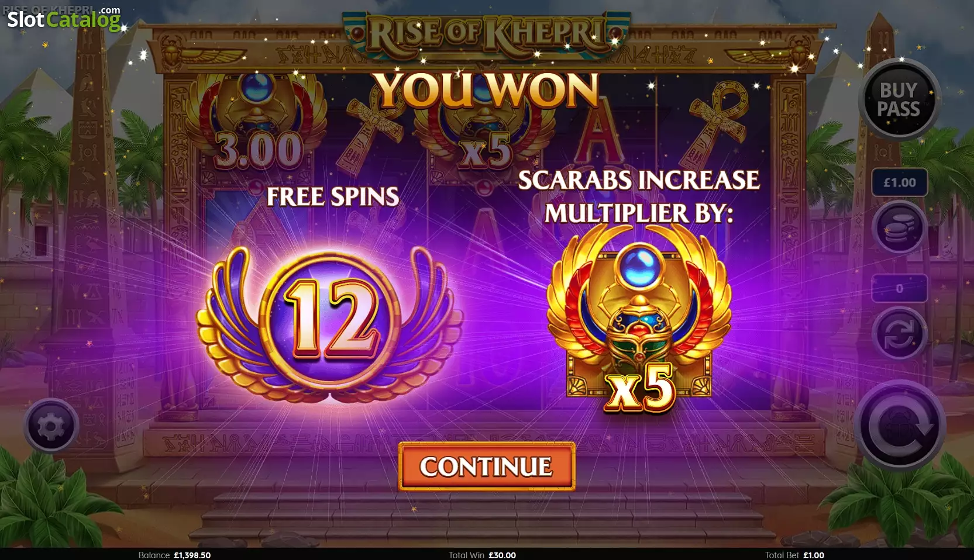The width and height of the screenshot is (974, 560).
Task: Open the settings gear menu
Action: [51, 426]
